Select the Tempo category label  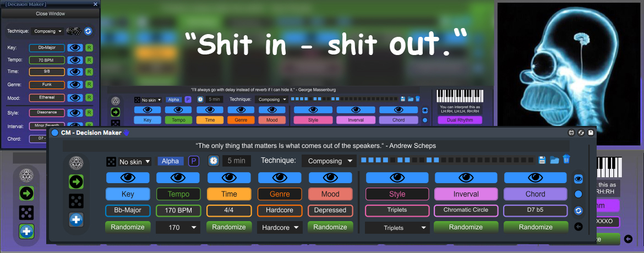click(178, 194)
